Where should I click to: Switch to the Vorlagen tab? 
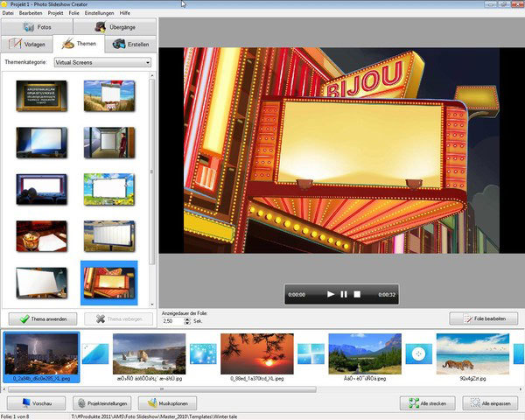(27, 44)
